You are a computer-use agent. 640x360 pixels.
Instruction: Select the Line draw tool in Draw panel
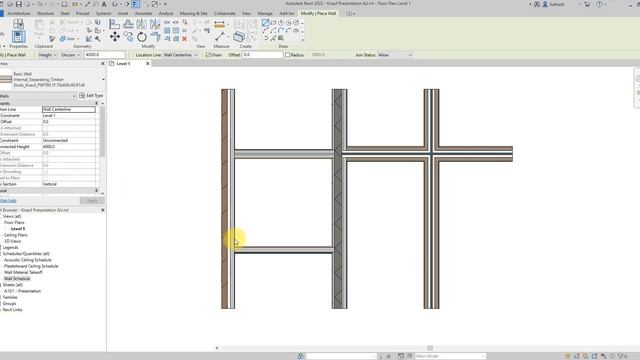click(265, 23)
